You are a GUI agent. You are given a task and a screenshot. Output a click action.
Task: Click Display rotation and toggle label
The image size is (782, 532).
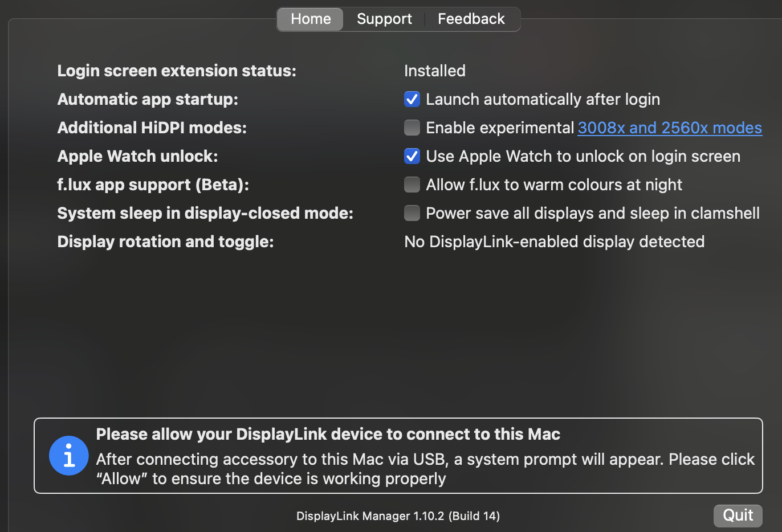click(165, 242)
